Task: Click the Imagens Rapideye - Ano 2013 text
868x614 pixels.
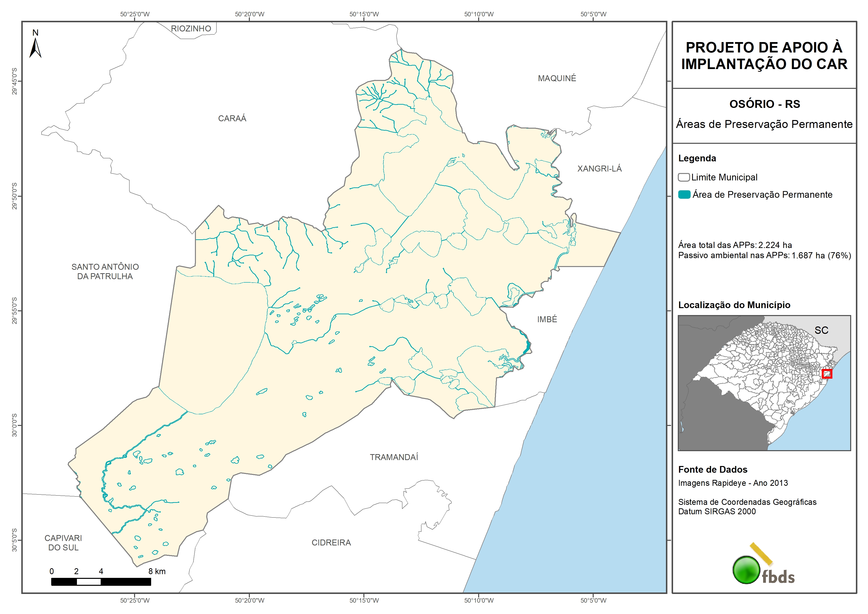Action: [733, 483]
